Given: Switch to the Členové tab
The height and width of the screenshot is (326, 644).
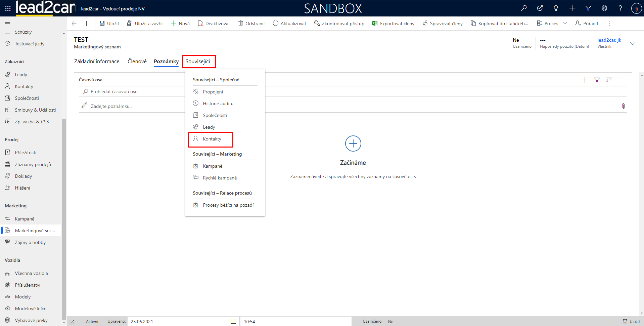Looking at the screenshot, I should click(137, 62).
